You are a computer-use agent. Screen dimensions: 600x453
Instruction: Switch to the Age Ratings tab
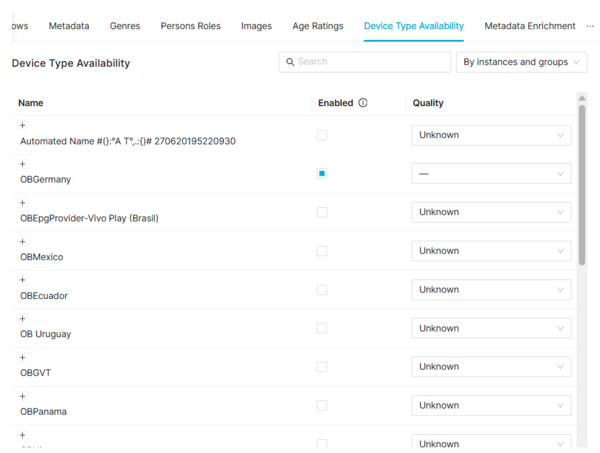tap(317, 26)
